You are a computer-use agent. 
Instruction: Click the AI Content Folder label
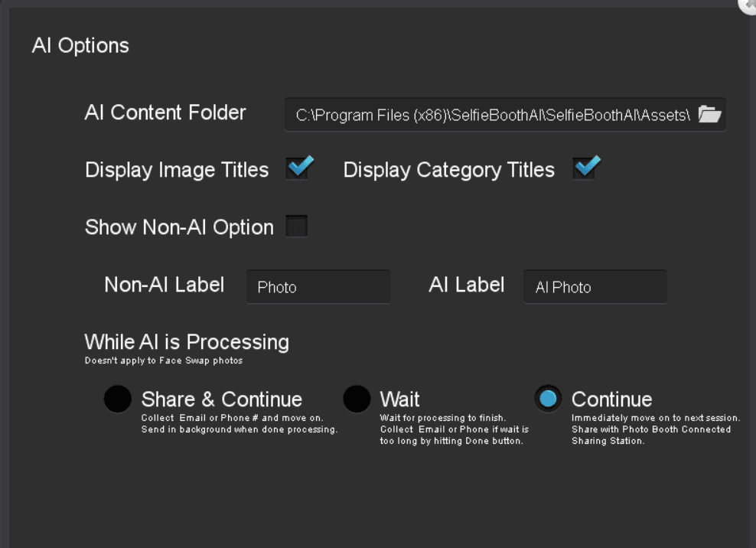[x=165, y=113]
